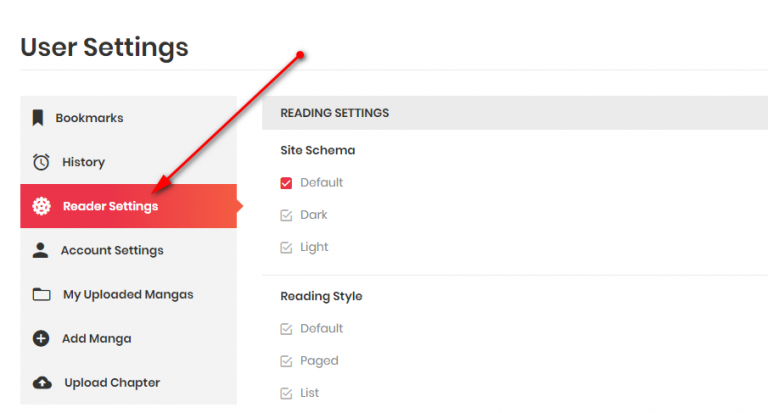Image resolution: width=768 pixels, height=413 pixels.
Task: Go to Account Settings section
Action: click(128, 250)
